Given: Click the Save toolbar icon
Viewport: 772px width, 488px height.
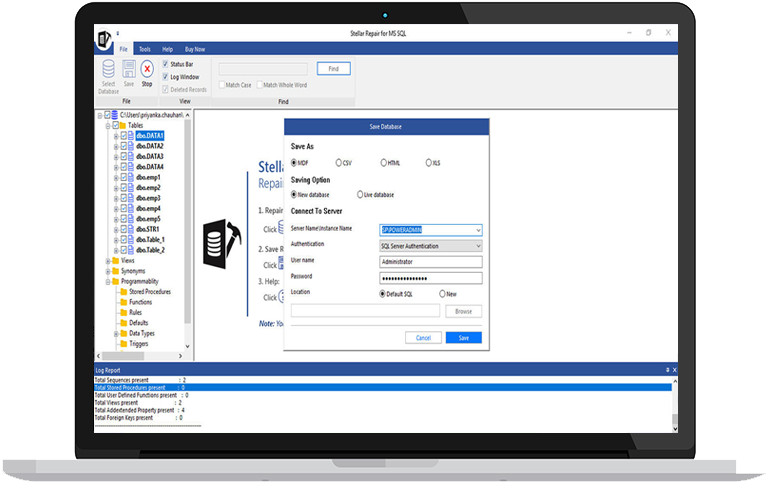Looking at the screenshot, I should tap(129, 69).
